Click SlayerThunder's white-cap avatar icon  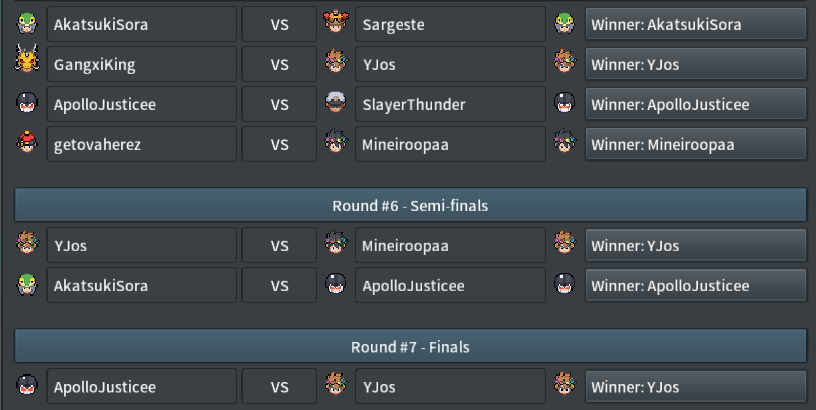336,102
